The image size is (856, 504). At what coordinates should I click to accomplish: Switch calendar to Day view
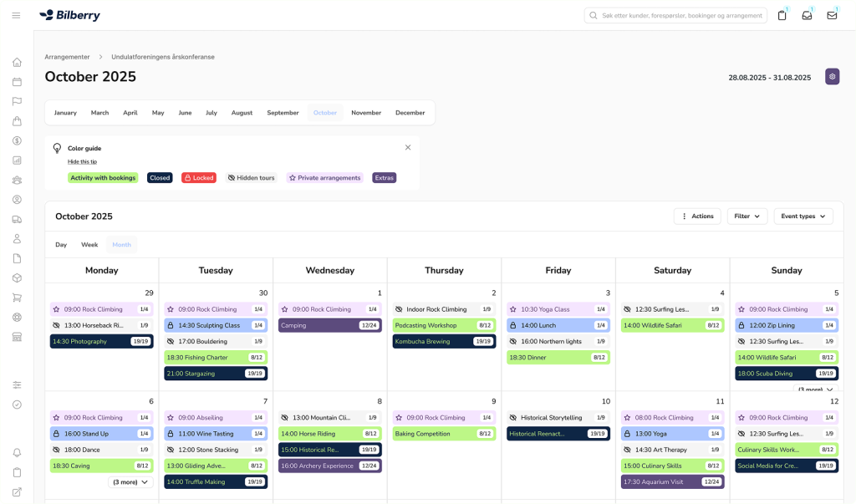coord(61,245)
